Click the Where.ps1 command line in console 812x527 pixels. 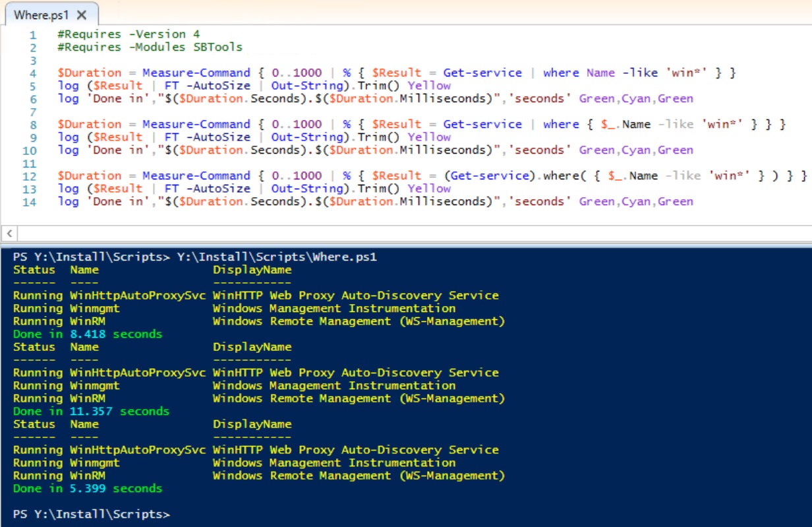[277, 257]
